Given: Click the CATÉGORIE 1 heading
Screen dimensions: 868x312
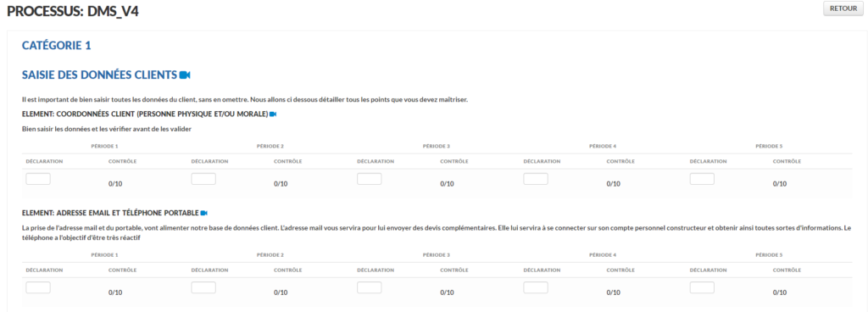Looking at the screenshot, I should coord(57,46).
